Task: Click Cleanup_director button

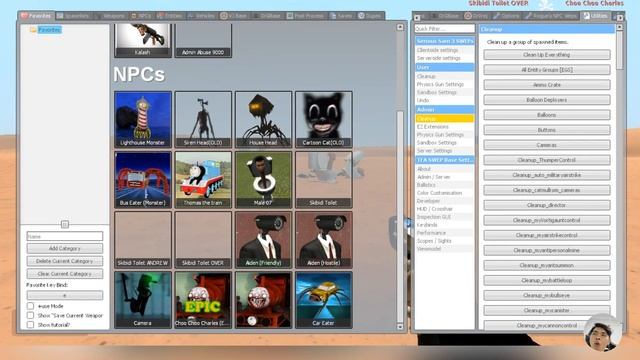Action: point(547,205)
